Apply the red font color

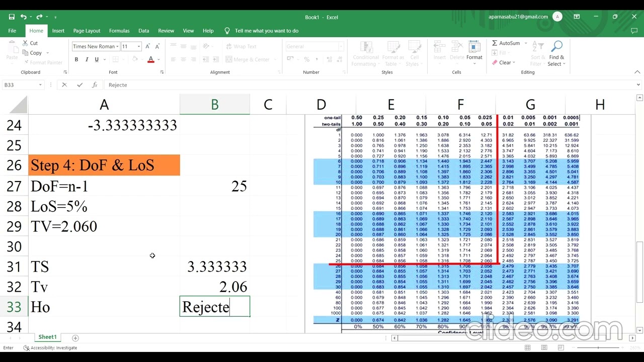(150, 59)
